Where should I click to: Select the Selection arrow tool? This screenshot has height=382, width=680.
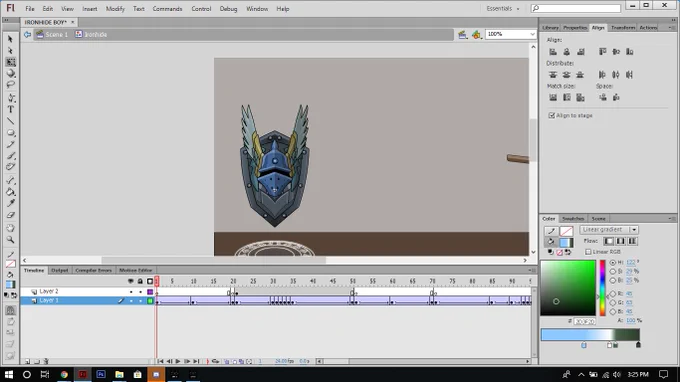pyautogui.click(x=10, y=39)
